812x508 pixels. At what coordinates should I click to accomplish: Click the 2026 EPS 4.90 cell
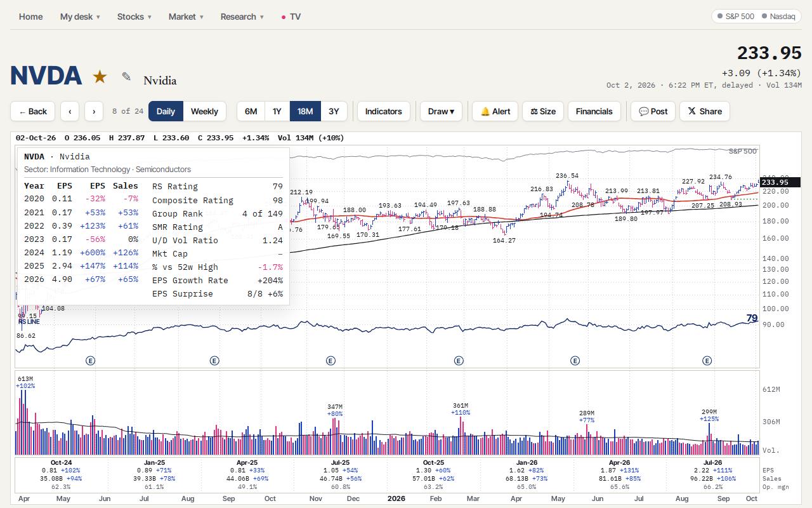pos(62,279)
